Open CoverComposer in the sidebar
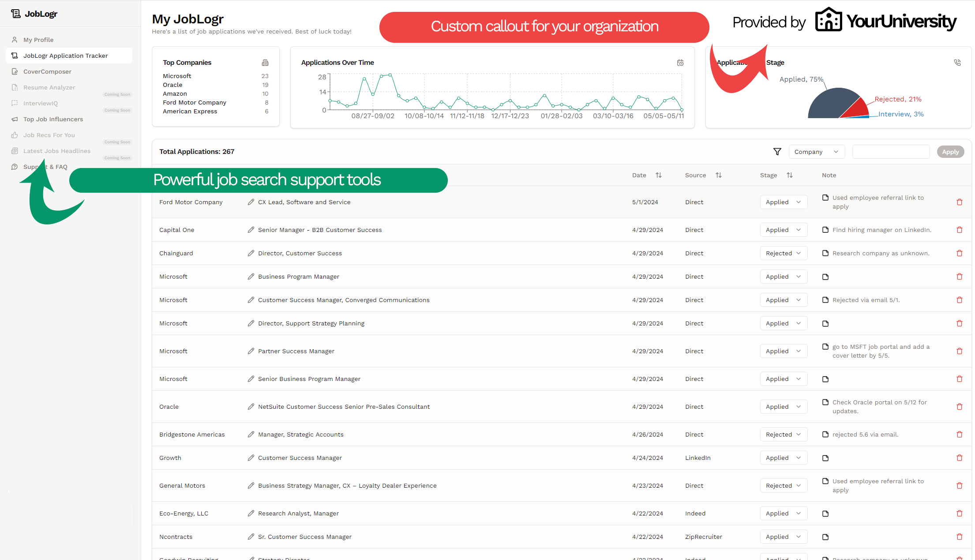This screenshot has width=975, height=560. click(47, 71)
